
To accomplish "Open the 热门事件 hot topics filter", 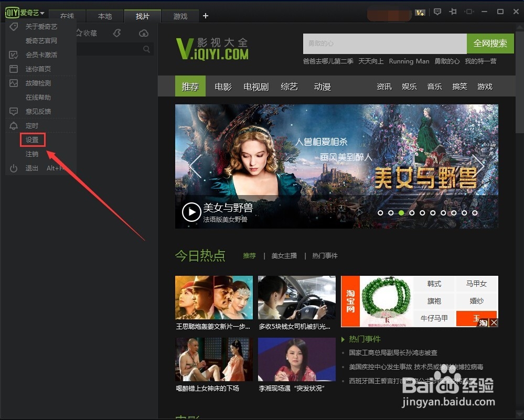I will (x=325, y=255).
